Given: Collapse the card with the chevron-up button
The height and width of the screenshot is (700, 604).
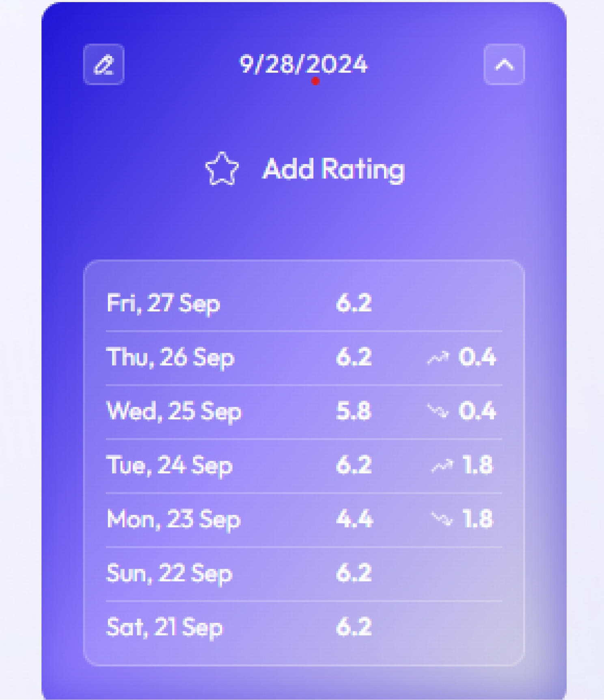Looking at the screenshot, I should click(x=504, y=65).
